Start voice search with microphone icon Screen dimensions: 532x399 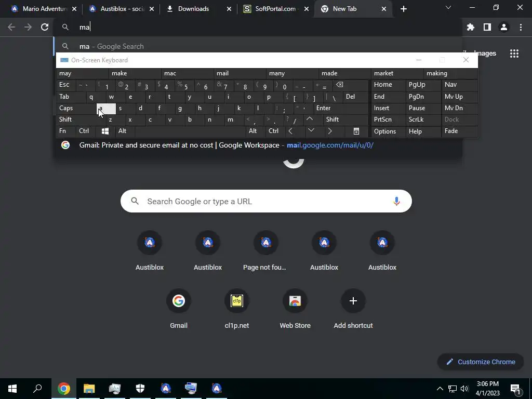pyautogui.click(x=396, y=201)
